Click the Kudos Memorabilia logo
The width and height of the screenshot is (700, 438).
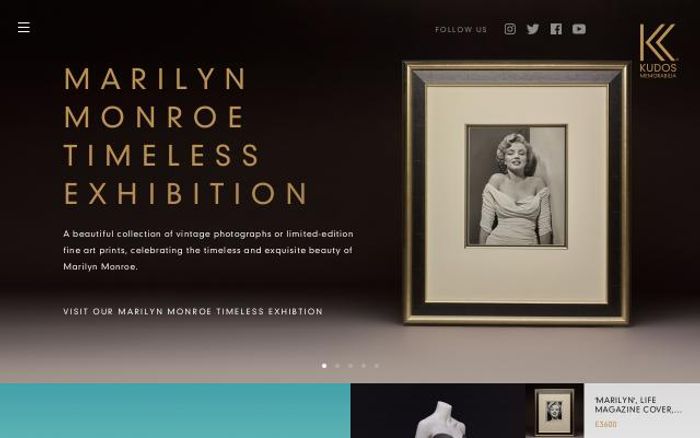coord(658,50)
